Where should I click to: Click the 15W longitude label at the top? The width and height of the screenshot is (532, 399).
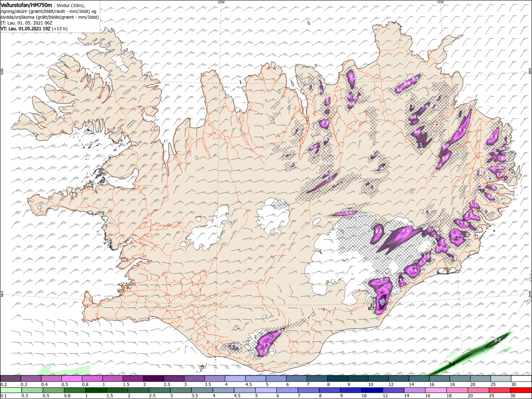point(440,2)
